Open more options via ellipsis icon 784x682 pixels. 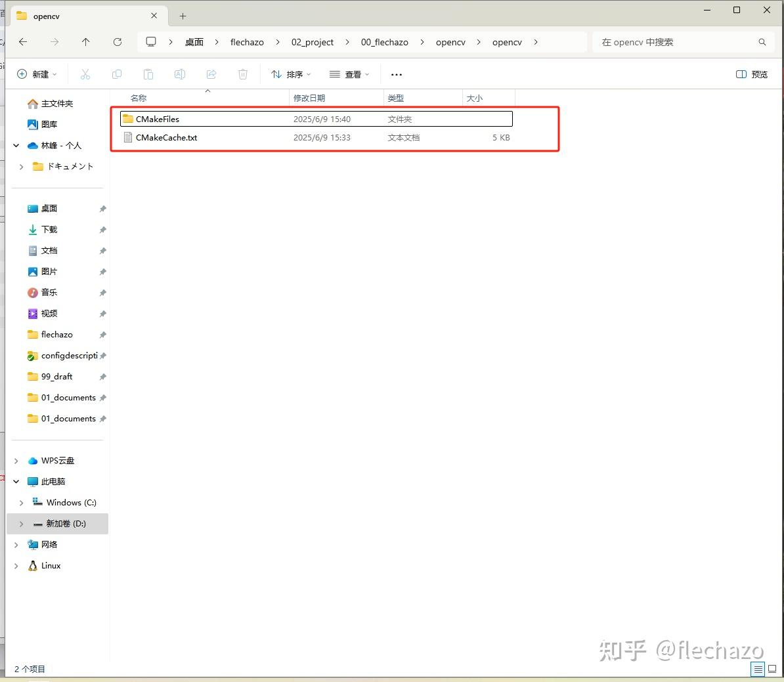coord(396,74)
